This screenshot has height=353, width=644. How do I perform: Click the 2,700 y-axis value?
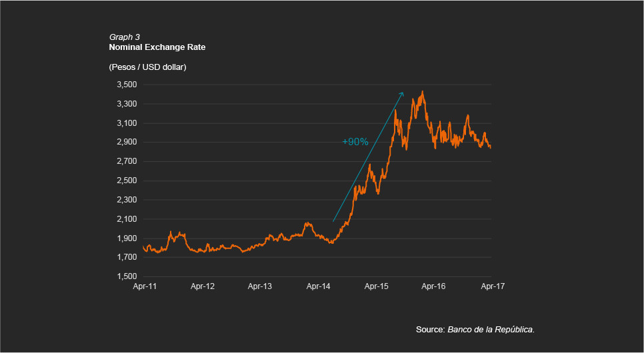(x=127, y=161)
